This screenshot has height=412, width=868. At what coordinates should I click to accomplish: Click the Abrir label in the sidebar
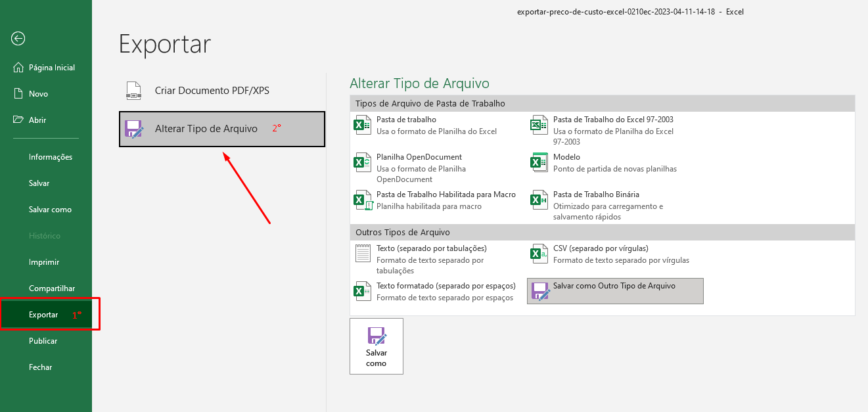click(x=37, y=120)
